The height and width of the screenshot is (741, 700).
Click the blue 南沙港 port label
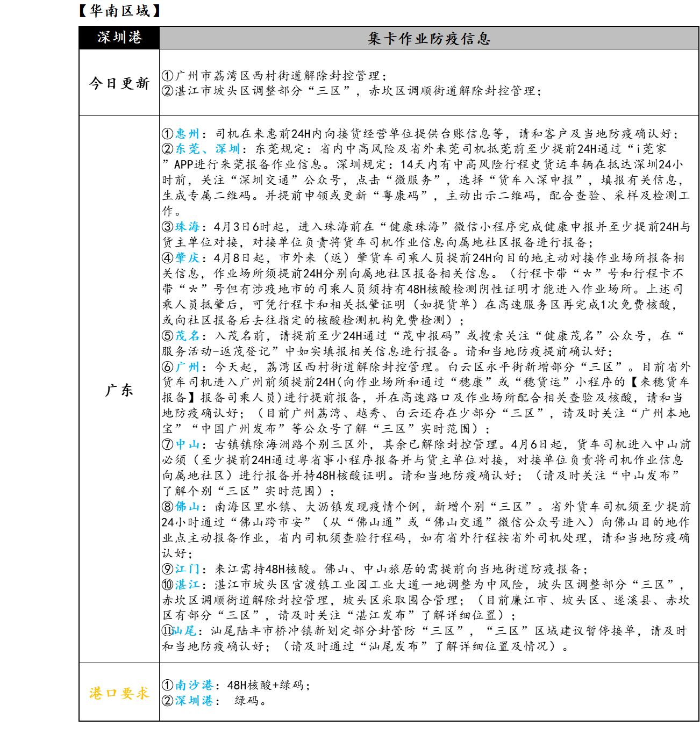pyautogui.click(x=194, y=685)
